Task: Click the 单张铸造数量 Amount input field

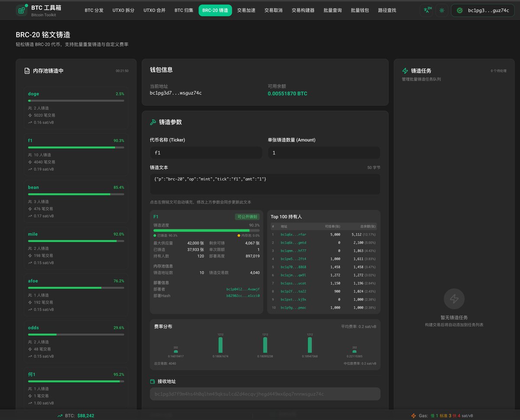Action: point(324,153)
